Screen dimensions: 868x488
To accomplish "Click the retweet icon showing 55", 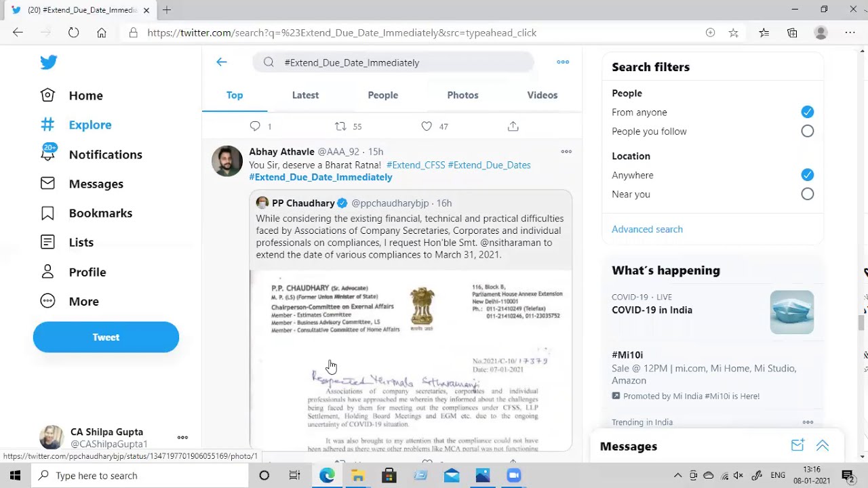I will [341, 126].
